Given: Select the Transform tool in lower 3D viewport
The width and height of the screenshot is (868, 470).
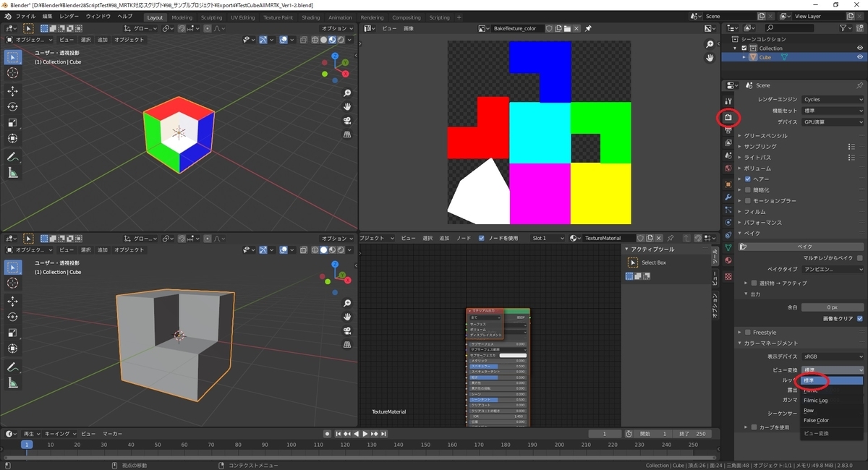Looking at the screenshot, I should point(12,349).
